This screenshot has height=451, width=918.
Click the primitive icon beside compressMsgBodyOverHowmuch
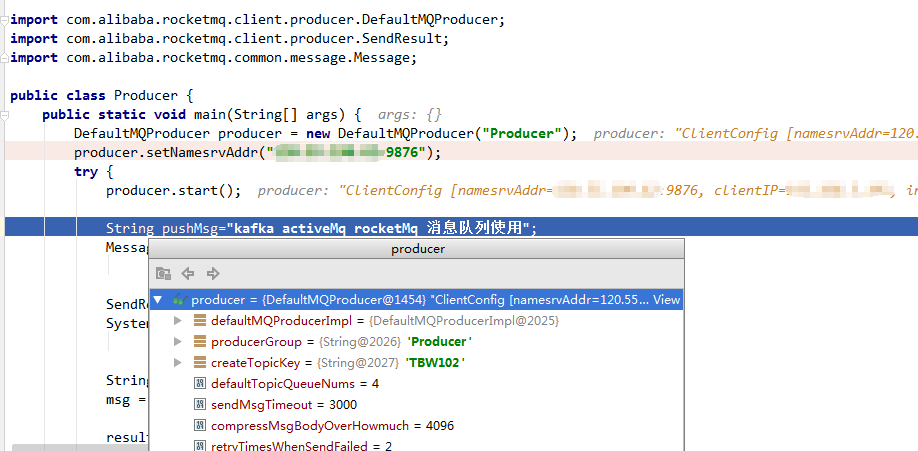(x=200, y=426)
